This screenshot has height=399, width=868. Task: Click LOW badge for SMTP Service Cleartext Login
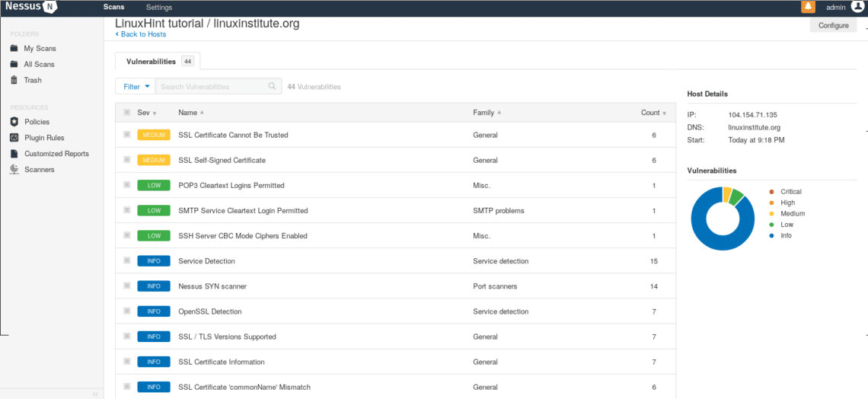click(154, 211)
